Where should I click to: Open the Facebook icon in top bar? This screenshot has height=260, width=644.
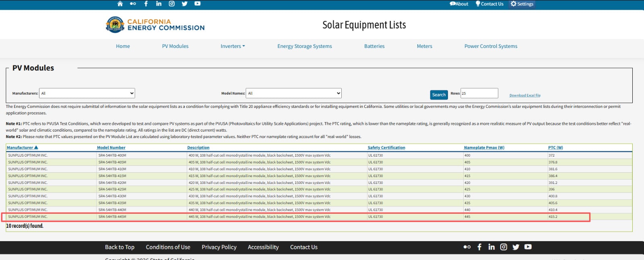(x=146, y=4)
